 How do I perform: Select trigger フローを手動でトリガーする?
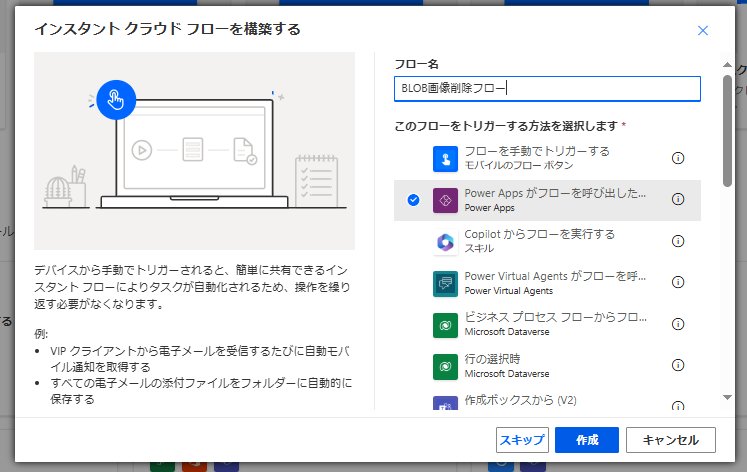(547, 159)
